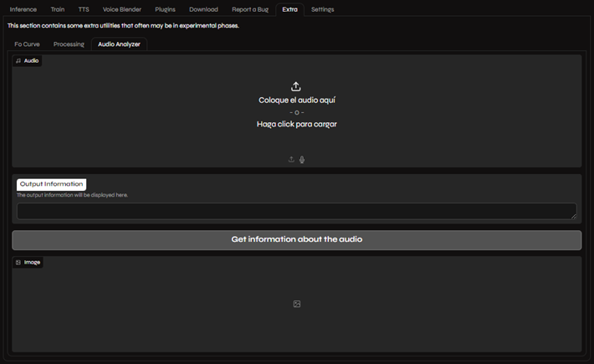Viewport: 594px width, 364px height.
Task: Click 'Coloque el audio aquí' drop text
Action: [x=297, y=100]
